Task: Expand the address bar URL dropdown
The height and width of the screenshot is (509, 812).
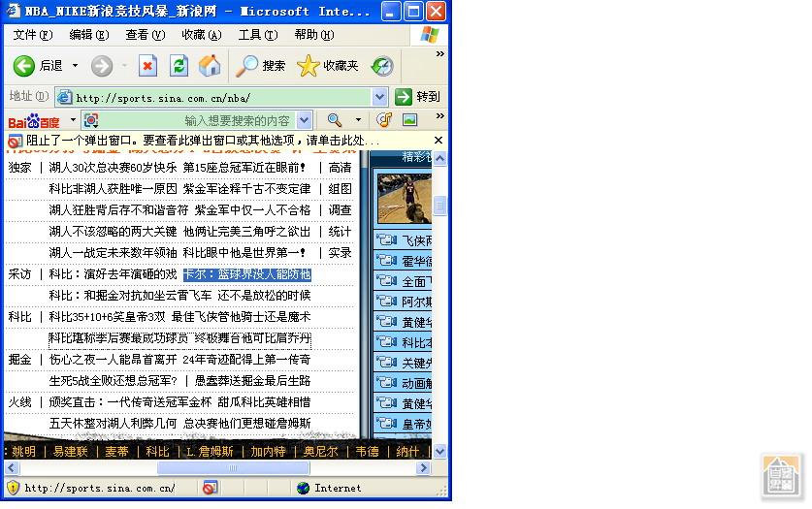Action: (379, 97)
